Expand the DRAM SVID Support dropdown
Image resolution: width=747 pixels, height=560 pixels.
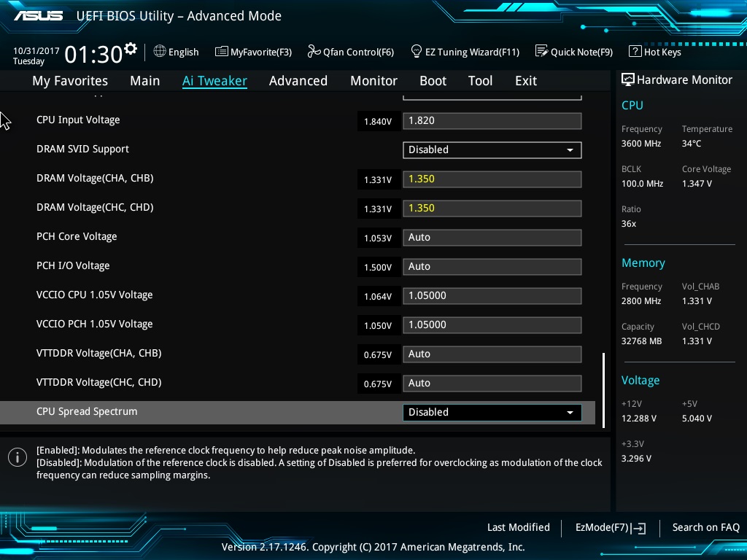click(x=492, y=150)
